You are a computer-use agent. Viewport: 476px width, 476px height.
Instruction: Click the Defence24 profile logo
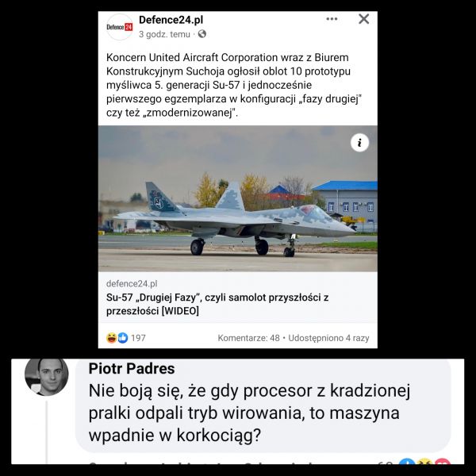pyautogui.click(x=120, y=27)
